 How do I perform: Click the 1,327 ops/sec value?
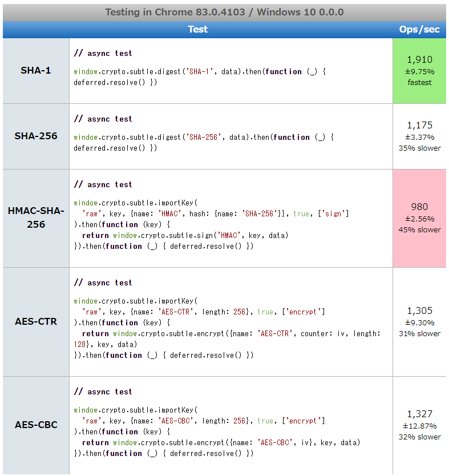pyautogui.click(x=419, y=414)
